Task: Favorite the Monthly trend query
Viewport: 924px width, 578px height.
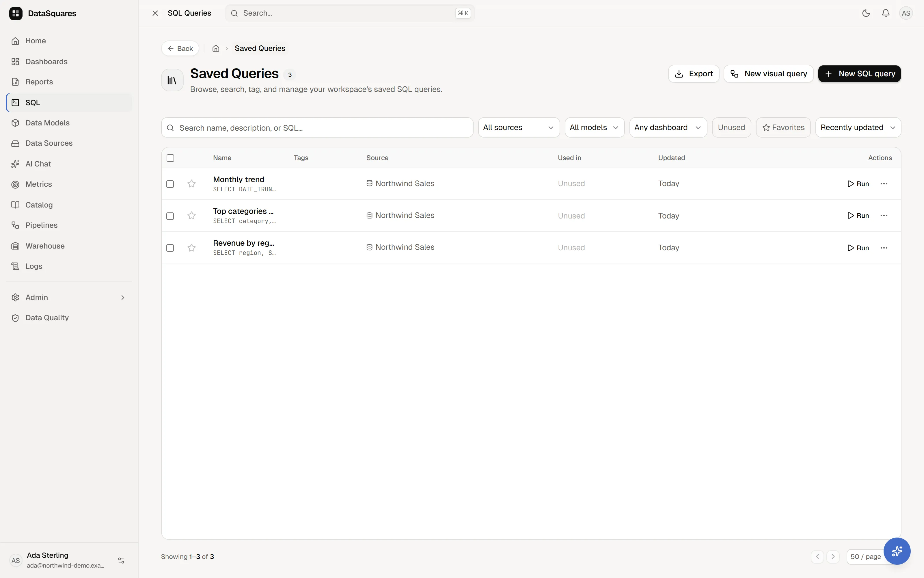Action: [192, 184]
